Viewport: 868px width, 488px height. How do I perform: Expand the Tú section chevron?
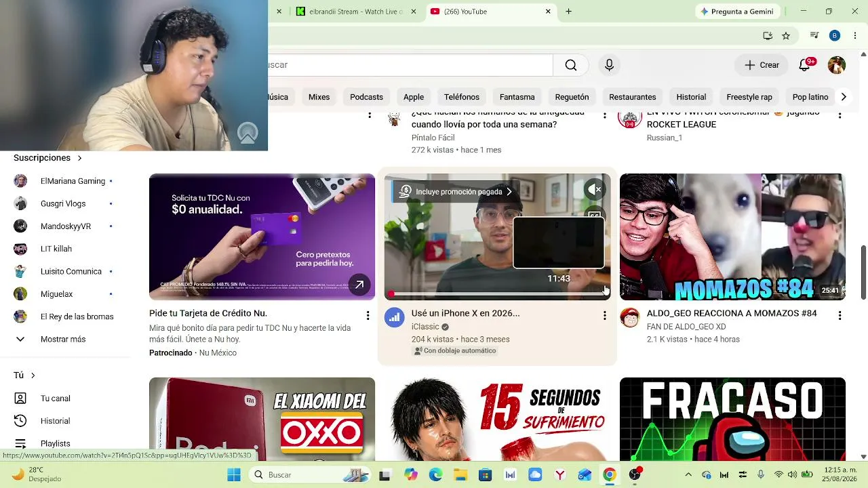pyautogui.click(x=33, y=375)
